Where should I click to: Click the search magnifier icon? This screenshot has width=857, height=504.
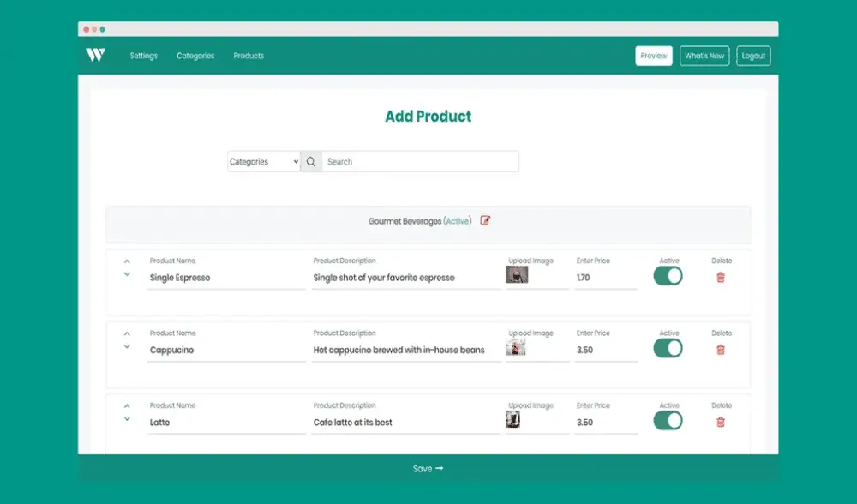tap(311, 162)
